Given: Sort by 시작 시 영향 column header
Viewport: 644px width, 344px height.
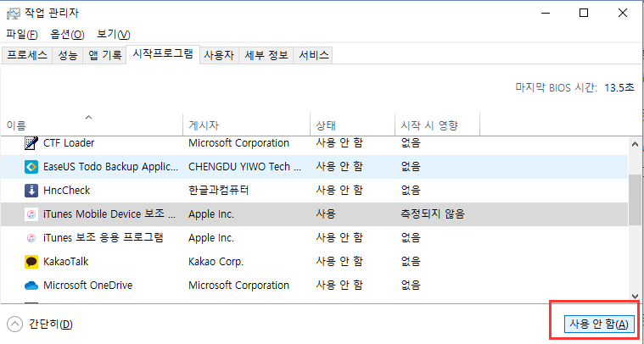Looking at the screenshot, I should [x=438, y=125].
